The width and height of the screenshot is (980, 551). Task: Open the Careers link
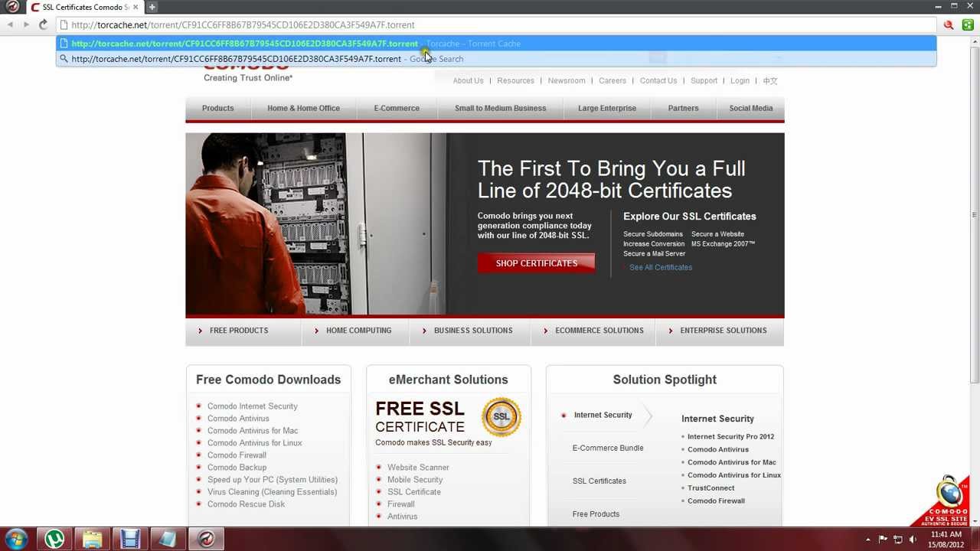click(612, 80)
